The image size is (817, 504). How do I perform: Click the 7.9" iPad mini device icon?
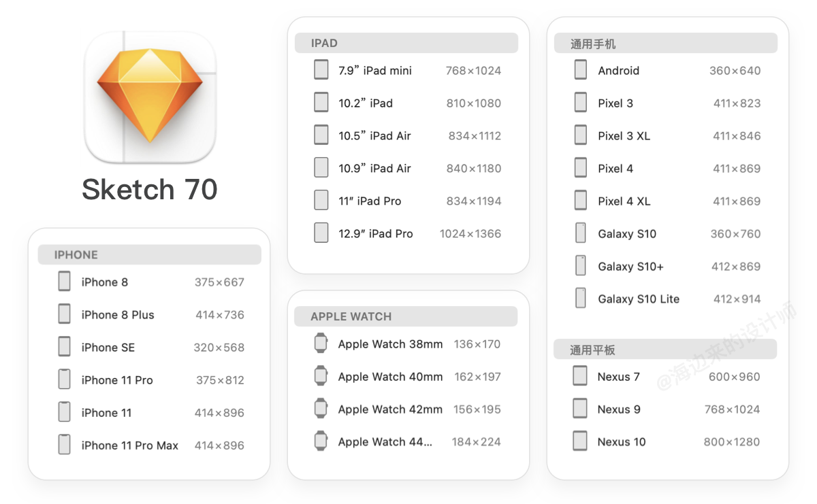coord(321,70)
